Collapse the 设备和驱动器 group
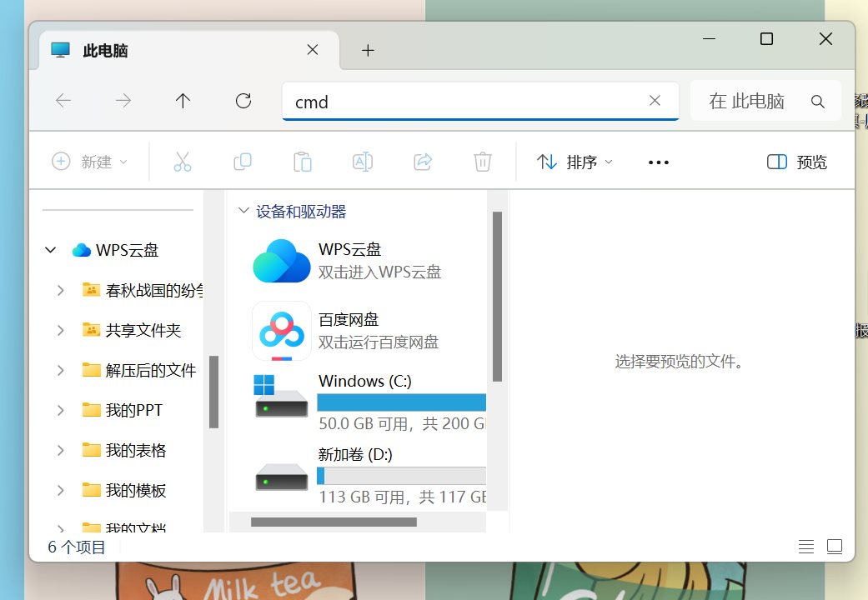 tap(243, 210)
